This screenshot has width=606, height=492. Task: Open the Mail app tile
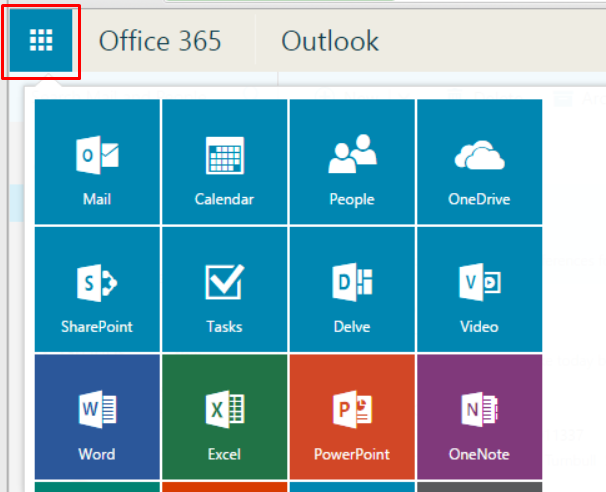pos(97,162)
